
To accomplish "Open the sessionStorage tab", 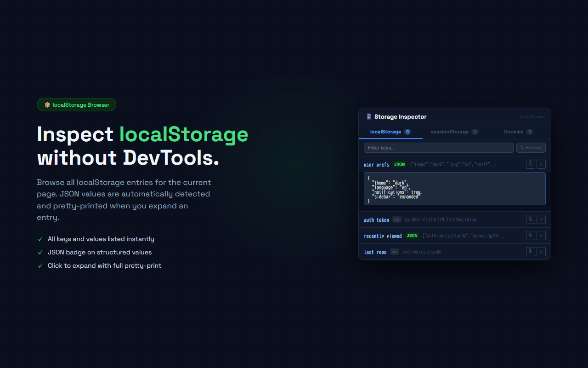I will pos(454,132).
